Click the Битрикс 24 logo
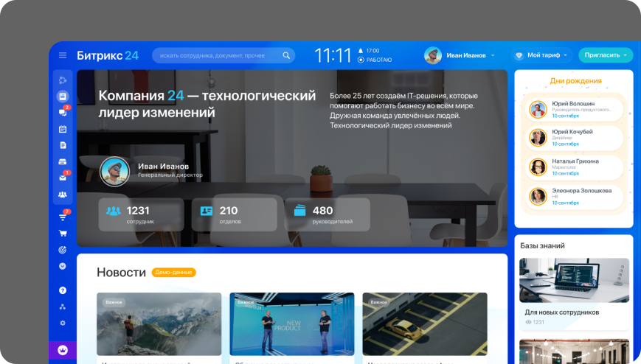 tap(108, 55)
